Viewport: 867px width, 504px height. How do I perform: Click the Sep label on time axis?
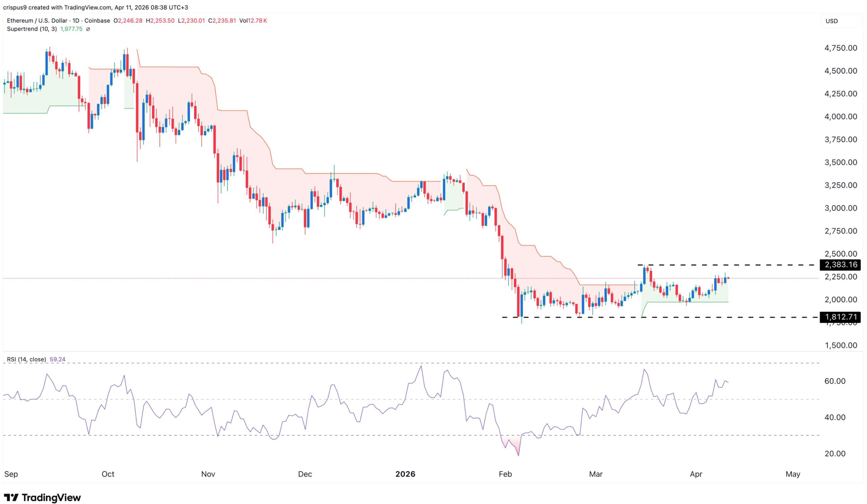click(x=11, y=474)
